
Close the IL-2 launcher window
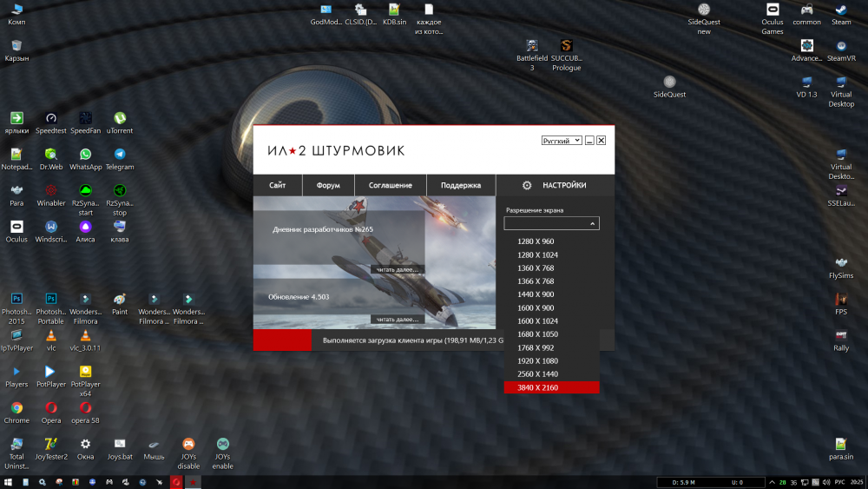point(602,141)
